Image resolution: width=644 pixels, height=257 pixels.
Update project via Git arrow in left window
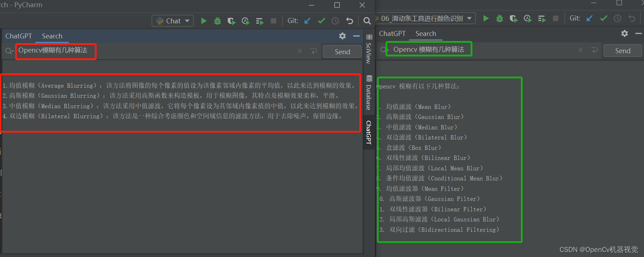pos(307,21)
